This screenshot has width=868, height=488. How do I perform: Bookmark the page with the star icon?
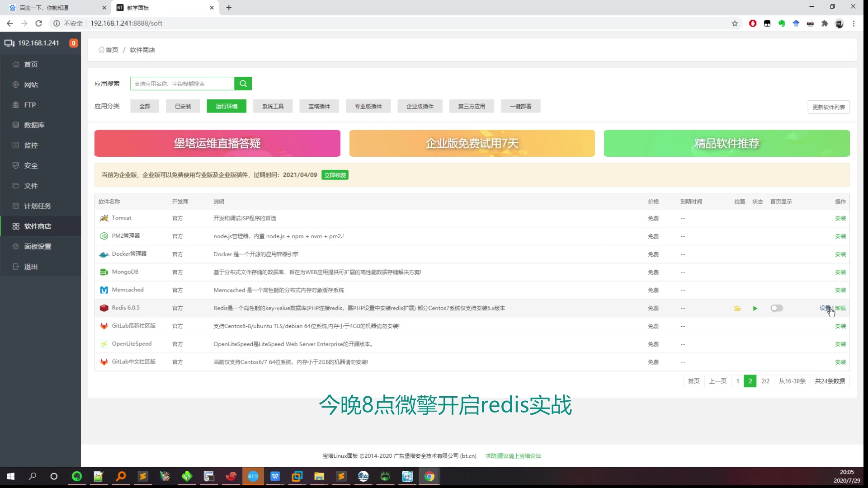point(735,23)
